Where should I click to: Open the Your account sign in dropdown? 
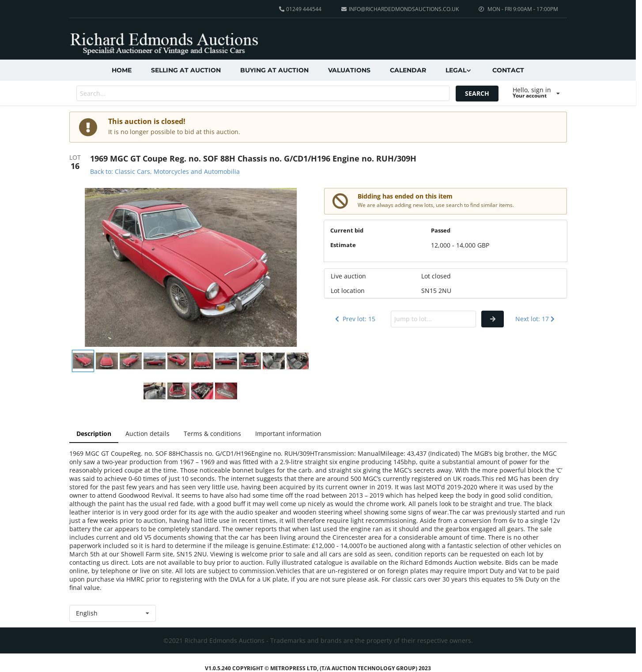pos(536,93)
